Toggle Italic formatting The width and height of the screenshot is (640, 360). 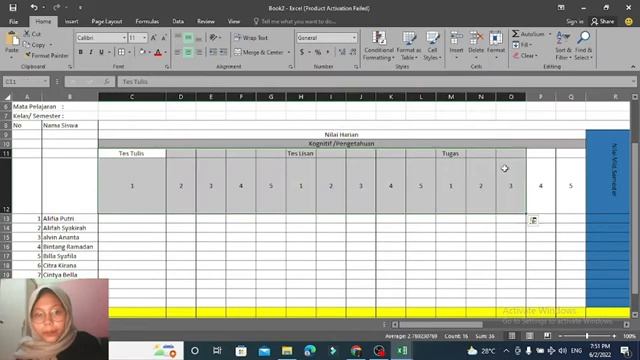point(91,52)
